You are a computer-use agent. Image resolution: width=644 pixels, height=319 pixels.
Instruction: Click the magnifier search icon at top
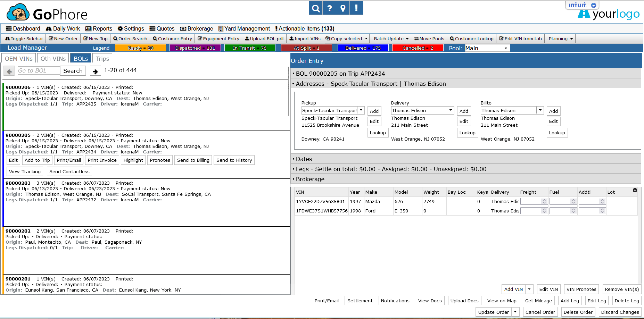coord(315,8)
